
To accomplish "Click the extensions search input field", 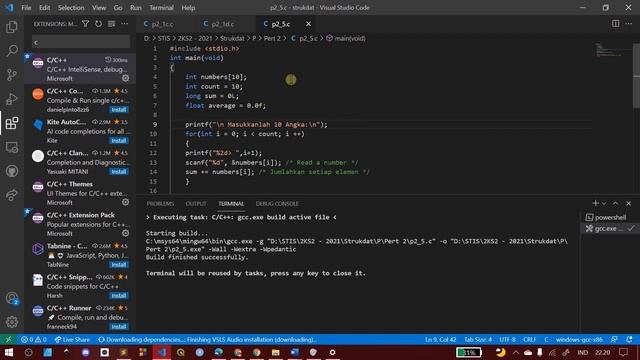I will pos(81,42).
